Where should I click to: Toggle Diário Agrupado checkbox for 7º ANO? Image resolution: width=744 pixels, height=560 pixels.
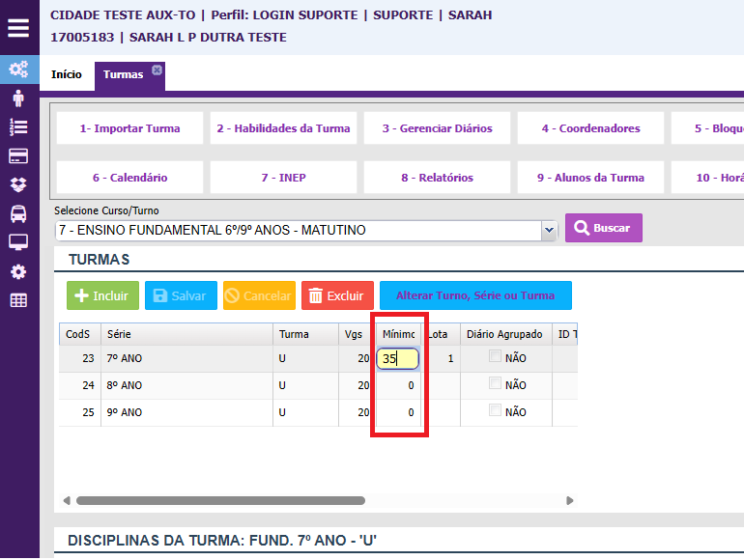click(495, 357)
